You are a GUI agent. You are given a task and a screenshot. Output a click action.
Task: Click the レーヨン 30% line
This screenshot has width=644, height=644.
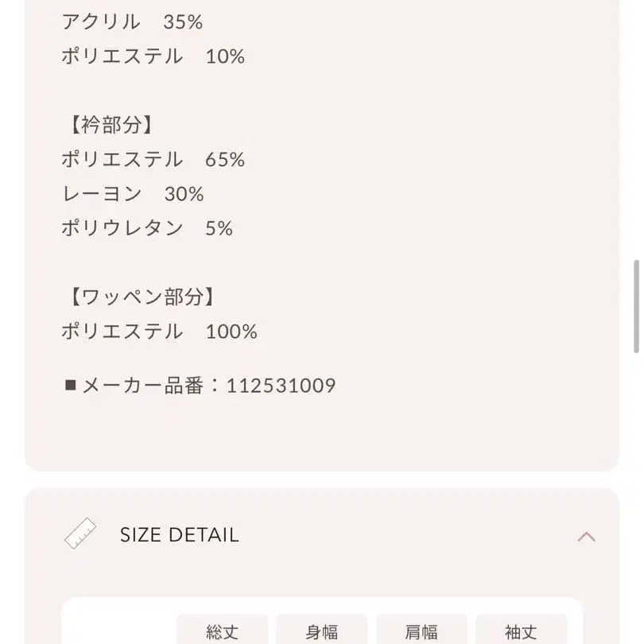coord(133,194)
